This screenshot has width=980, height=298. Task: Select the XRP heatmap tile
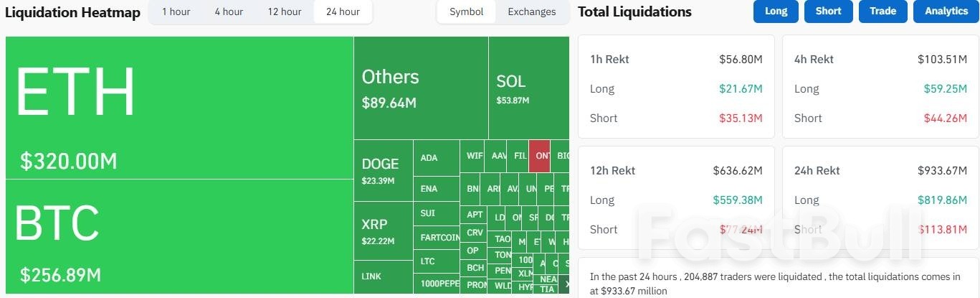[x=384, y=231]
